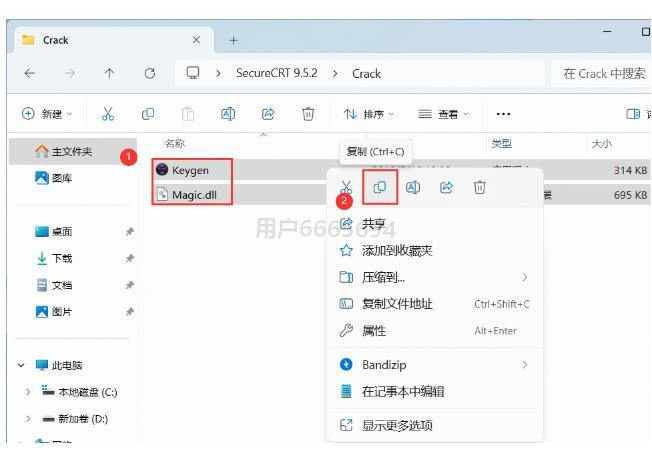
Task: Unpin 下载 using its pin icon
Action: point(129,258)
